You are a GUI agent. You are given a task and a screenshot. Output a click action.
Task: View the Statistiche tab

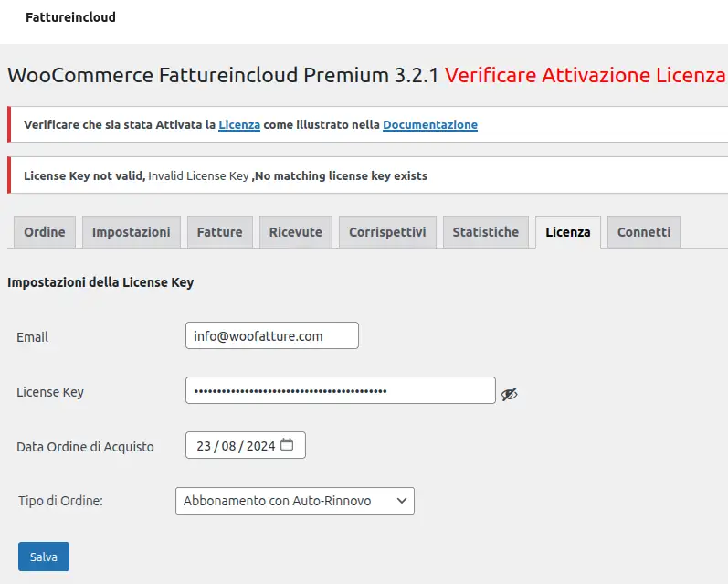pyautogui.click(x=486, y=232)
